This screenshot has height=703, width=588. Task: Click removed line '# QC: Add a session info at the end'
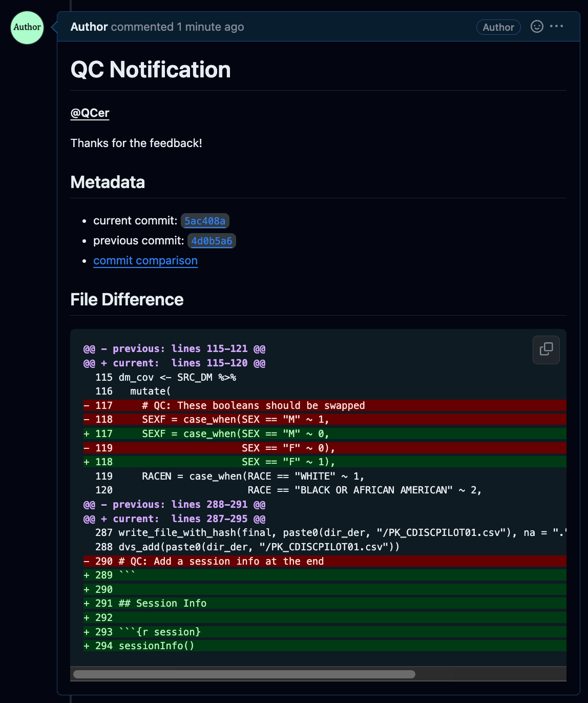pyautogui.click(x=325, y=562)
